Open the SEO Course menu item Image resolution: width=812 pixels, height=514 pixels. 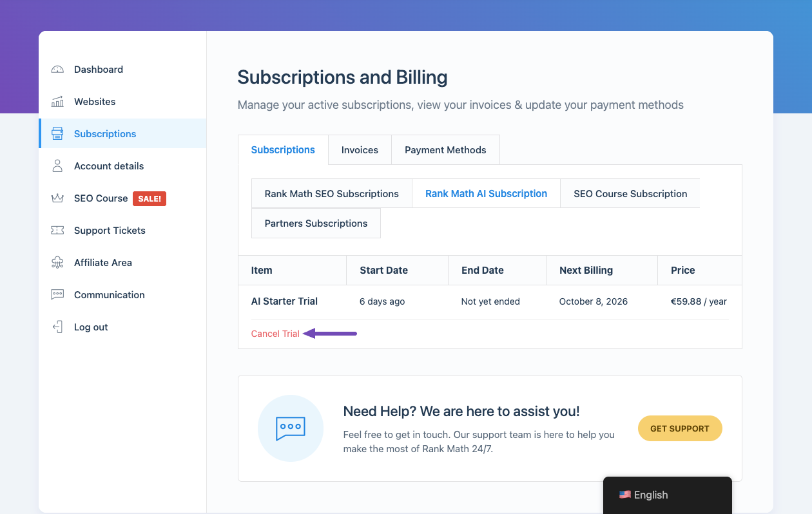pyautogui.click(x=101, y=198)
